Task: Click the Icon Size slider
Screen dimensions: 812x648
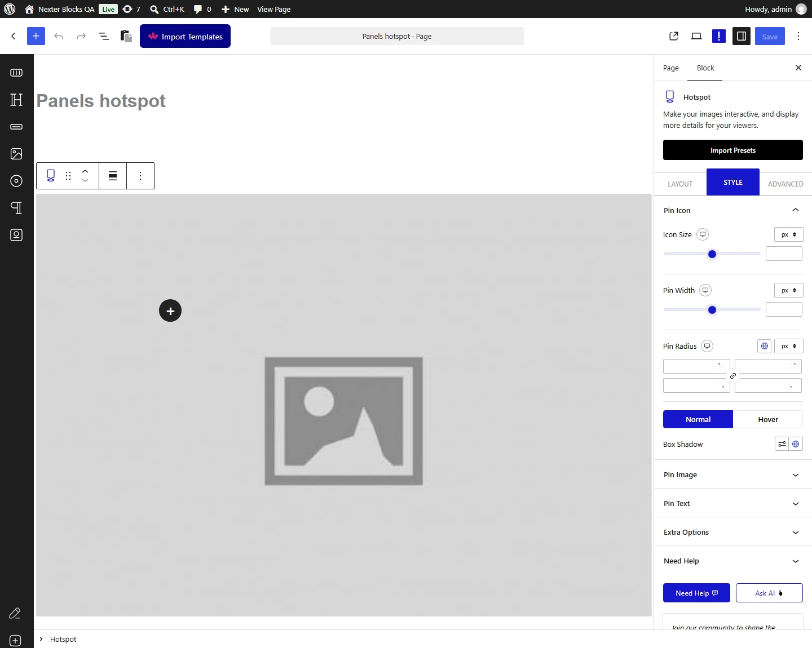Action: point(712,254)
